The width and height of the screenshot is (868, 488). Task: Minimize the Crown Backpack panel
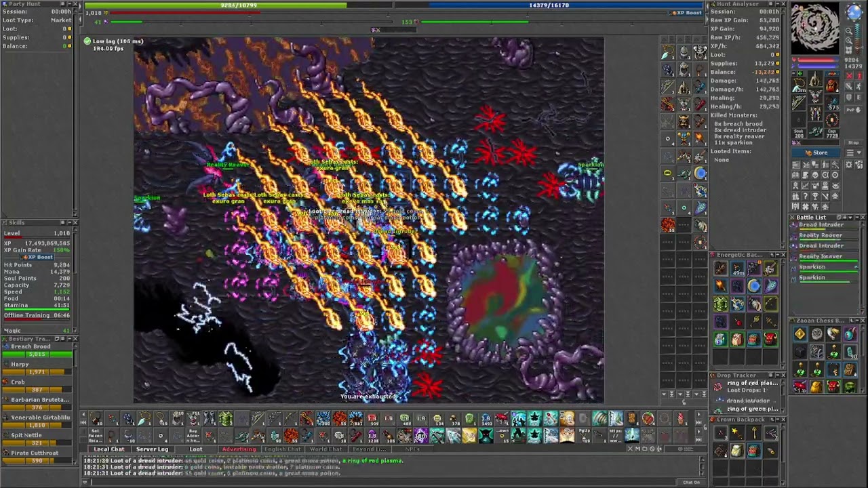tap(778, 420)
